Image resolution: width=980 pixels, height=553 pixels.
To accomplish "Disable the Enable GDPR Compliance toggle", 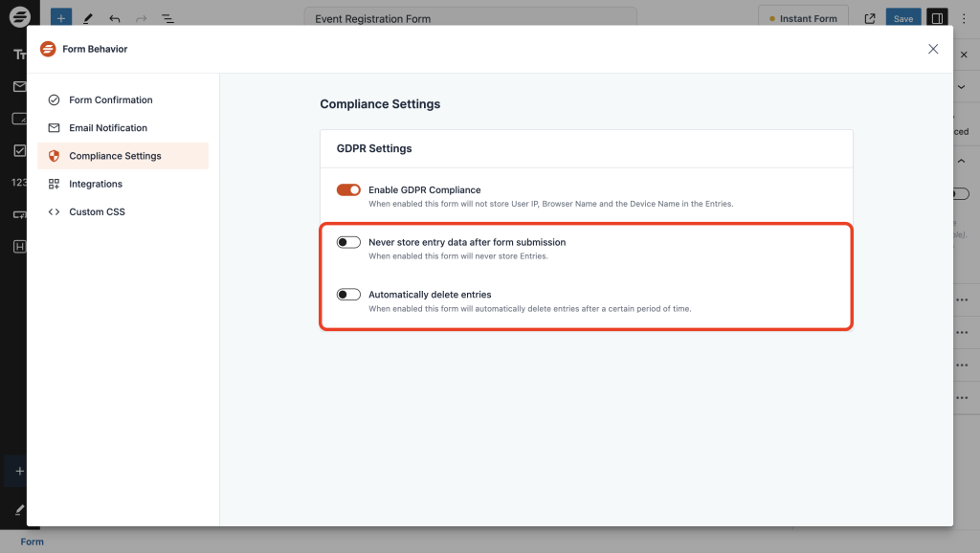I will click(348, 189).
